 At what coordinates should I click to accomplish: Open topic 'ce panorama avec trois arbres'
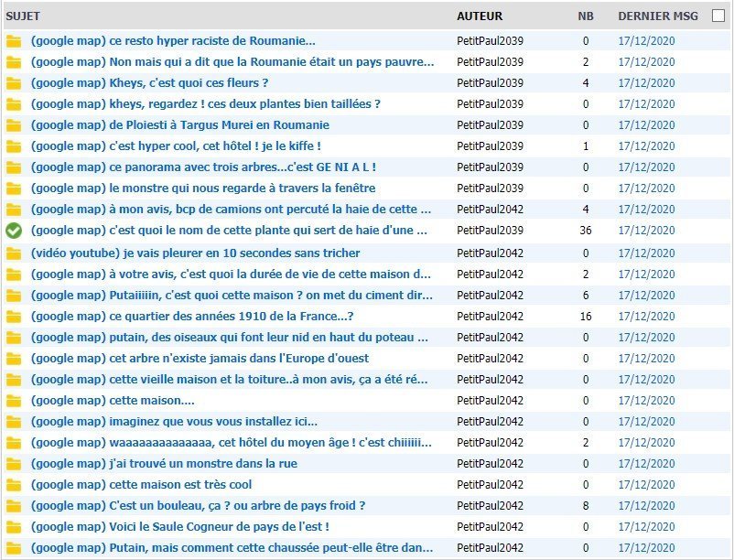coord(203,167)
